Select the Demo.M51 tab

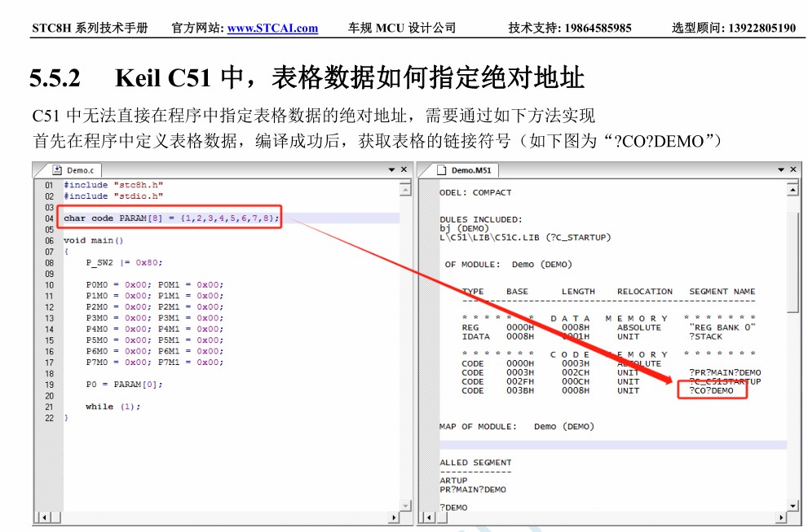coord(466,170)
